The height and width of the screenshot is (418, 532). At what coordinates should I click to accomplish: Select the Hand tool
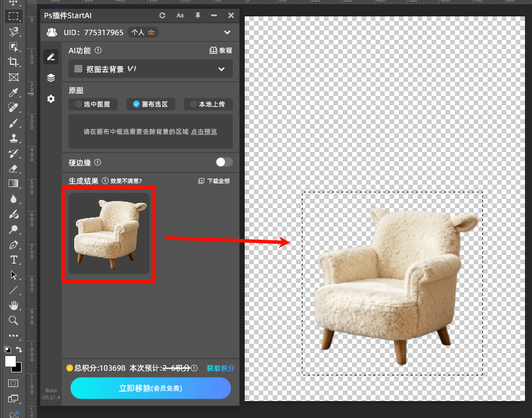point(13,305)
